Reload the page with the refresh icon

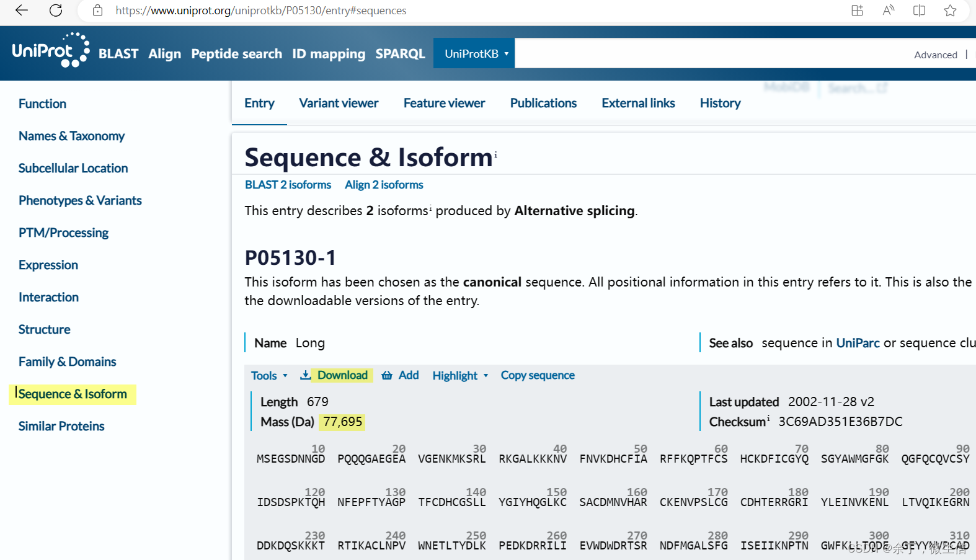[x=56, y=10]
